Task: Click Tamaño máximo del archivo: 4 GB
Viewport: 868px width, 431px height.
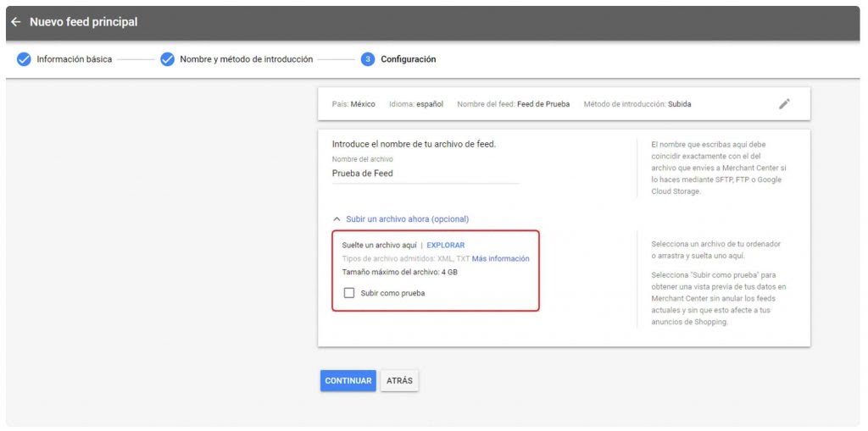Action: pyautogui.click(x=400, y=272)
